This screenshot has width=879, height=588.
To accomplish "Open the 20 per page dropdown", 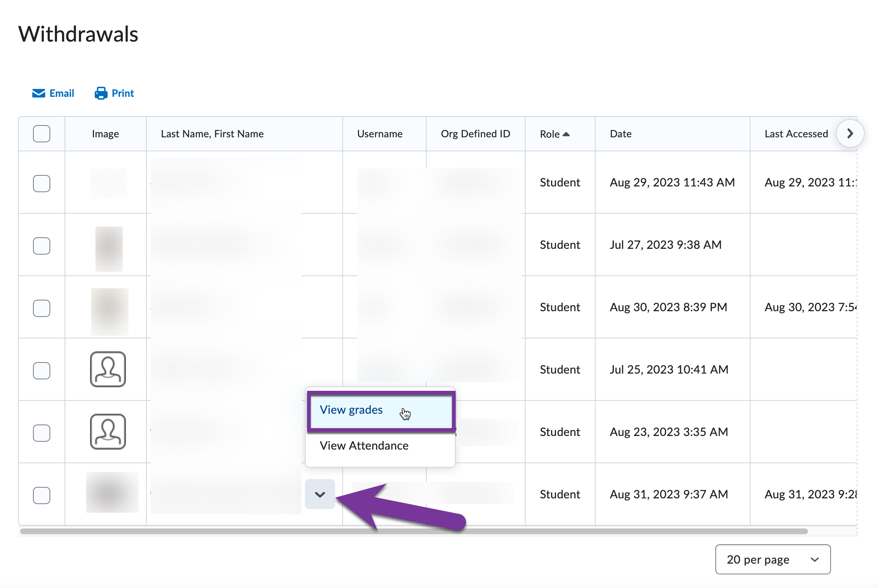I will [x=772, y=560].
